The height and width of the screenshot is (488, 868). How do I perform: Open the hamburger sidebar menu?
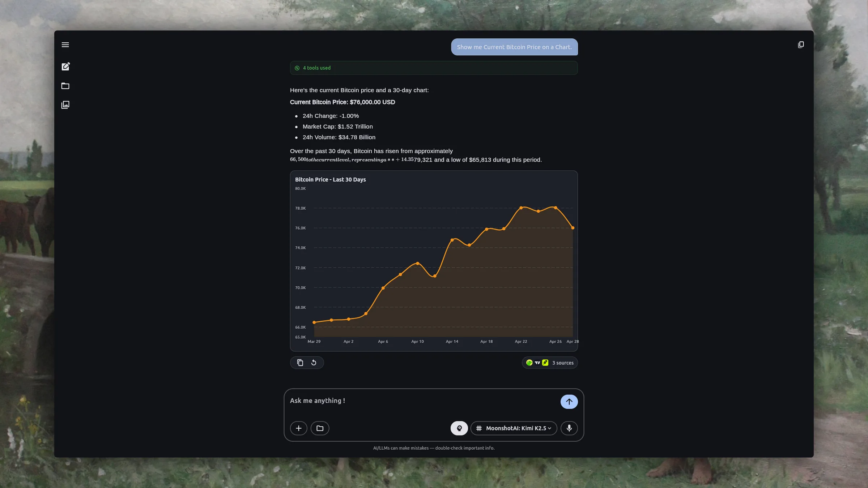click(65, 45)
